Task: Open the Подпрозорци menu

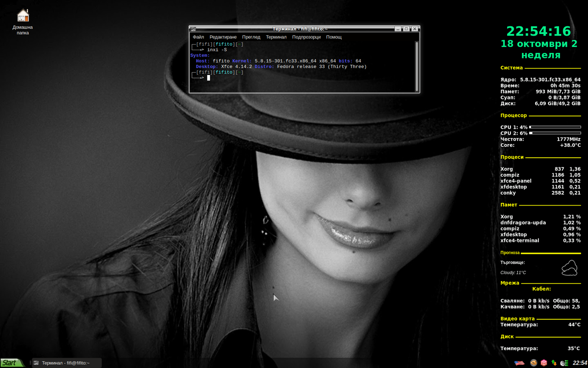Action: pos(306,37)
